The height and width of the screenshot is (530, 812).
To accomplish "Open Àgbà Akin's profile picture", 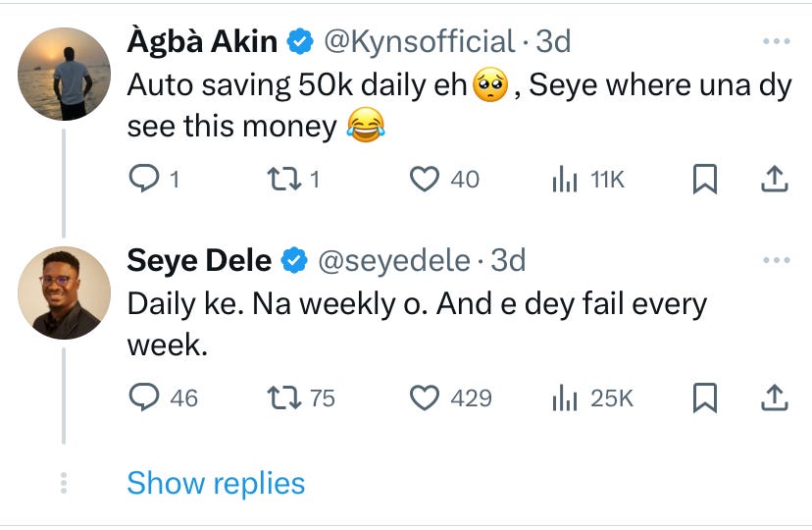I will tap(65, 74).
